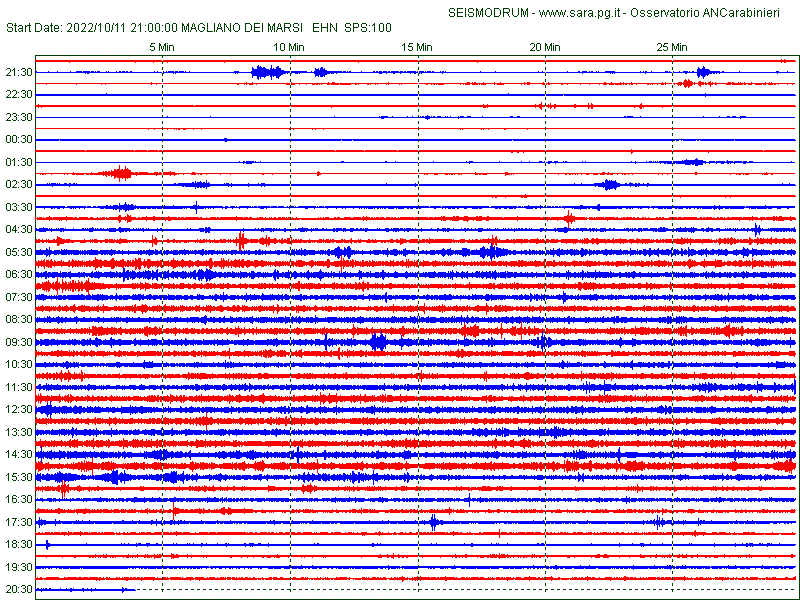Click the '15 Min' time axis label
Screen dimensions: 800x600
click(x=417, y=47)
